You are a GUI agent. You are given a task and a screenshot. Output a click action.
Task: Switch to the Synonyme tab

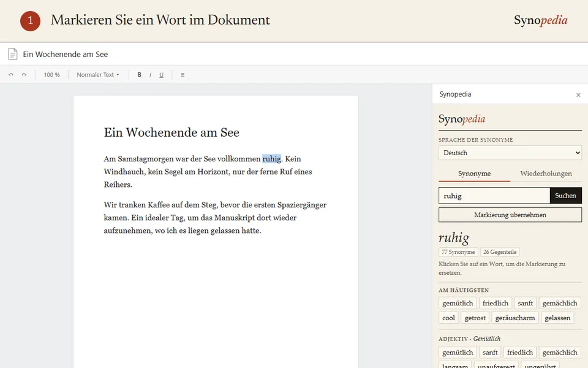pos(474,174)
